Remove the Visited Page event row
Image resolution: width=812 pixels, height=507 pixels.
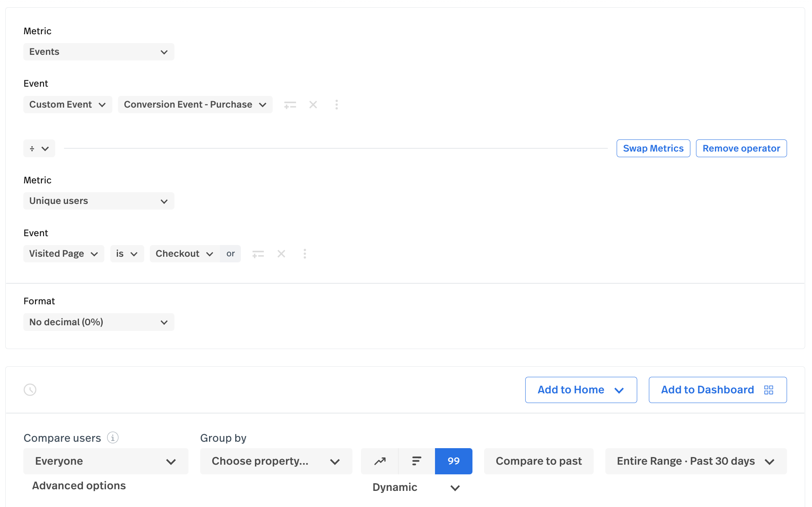281,254
